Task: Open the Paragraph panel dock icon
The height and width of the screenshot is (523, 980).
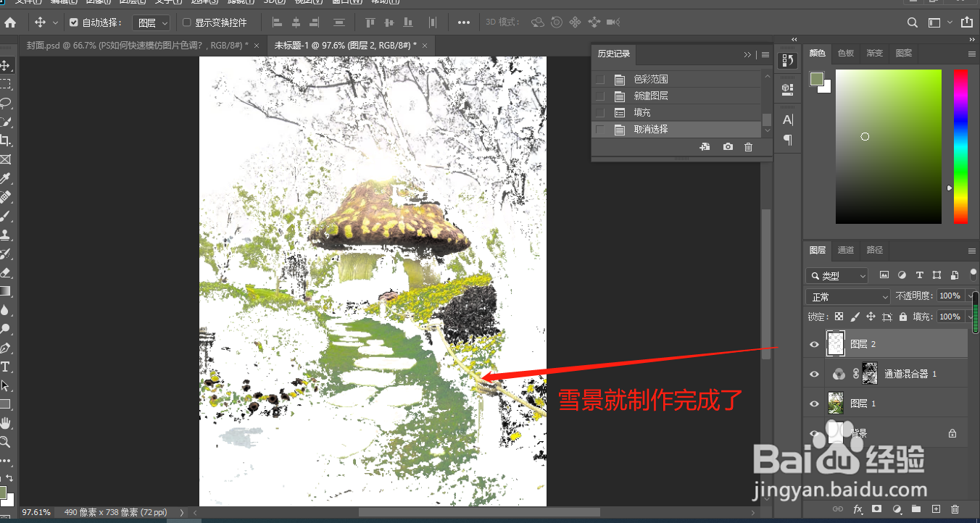Action: (788, 139)
